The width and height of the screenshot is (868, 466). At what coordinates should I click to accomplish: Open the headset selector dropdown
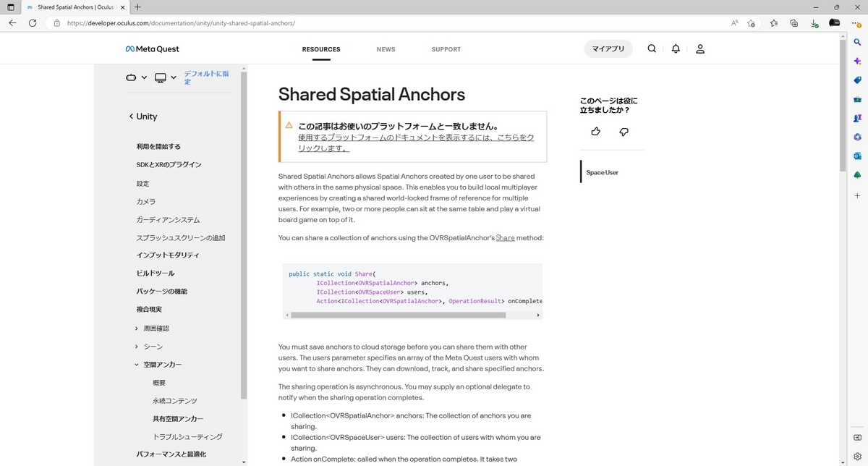pos(137,77)
